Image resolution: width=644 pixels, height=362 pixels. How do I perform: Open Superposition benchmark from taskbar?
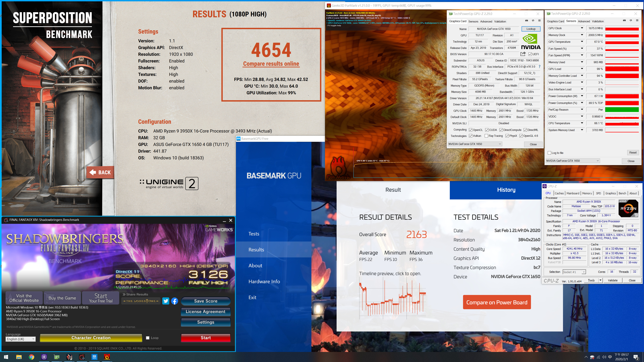coord(69,357)
